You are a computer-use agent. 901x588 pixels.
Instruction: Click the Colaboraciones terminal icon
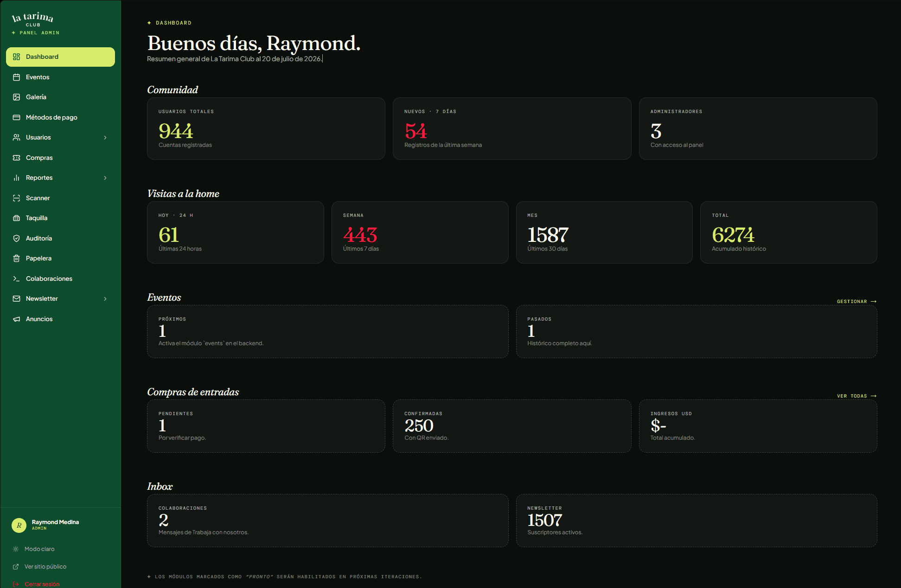tap(17, 278)
